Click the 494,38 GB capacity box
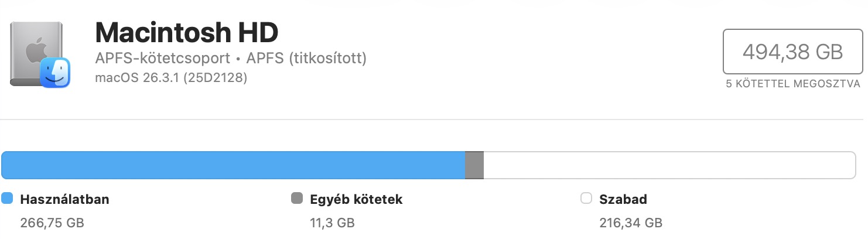868x239 pixels. click(792, 52)
